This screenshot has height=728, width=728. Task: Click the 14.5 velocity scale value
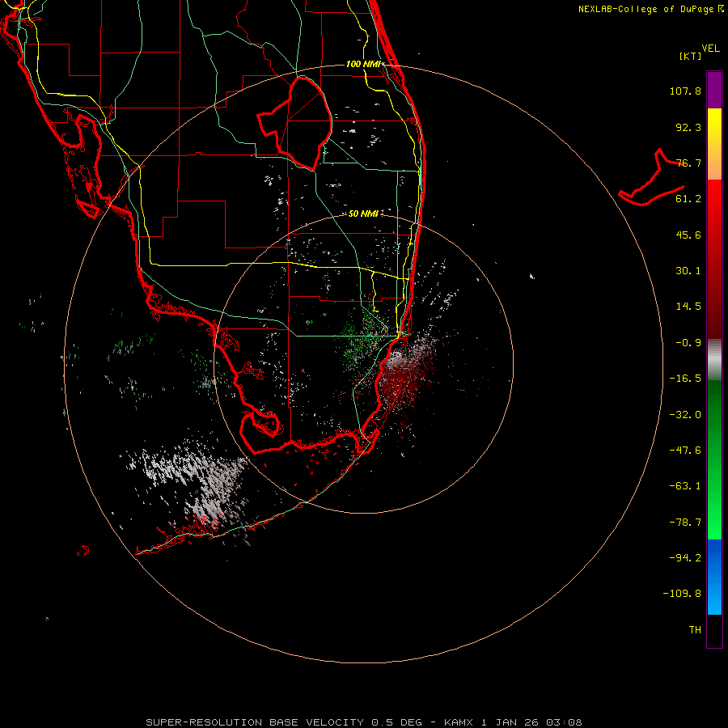tap(688, 307)
